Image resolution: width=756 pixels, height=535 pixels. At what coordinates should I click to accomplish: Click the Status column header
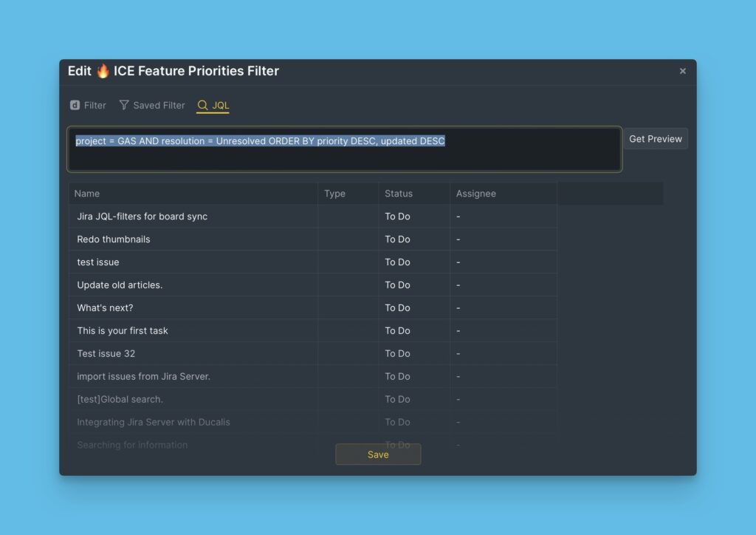point(398,193)
